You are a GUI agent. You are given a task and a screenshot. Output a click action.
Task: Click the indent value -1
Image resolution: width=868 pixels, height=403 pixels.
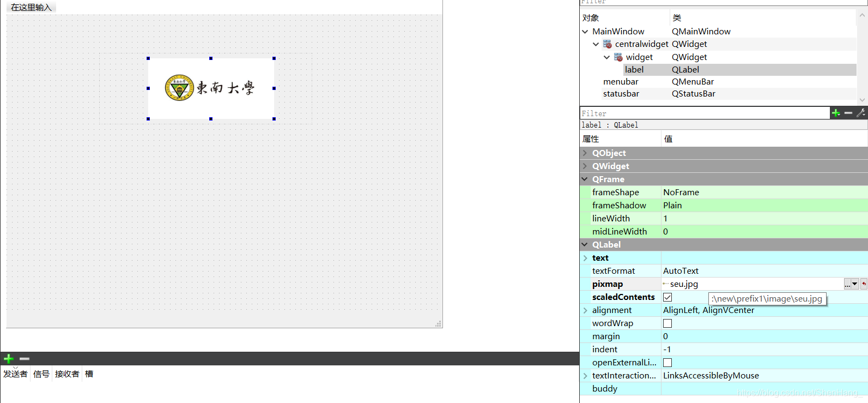point(667,350)
